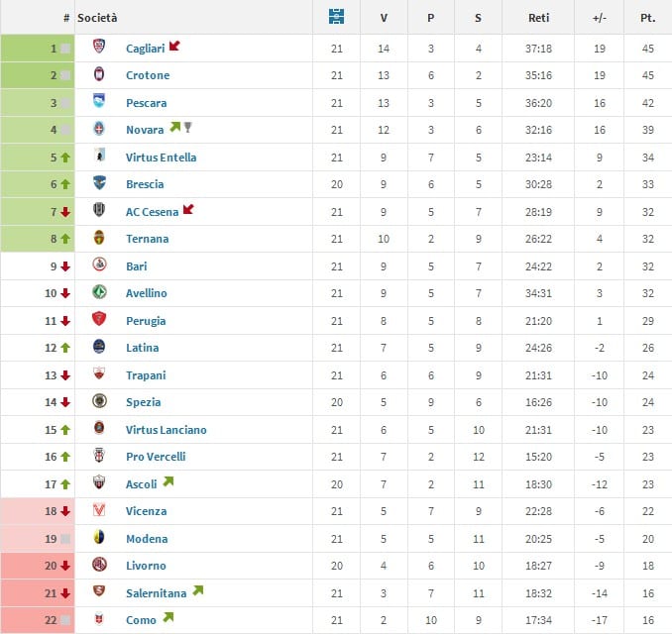The image size is (672, 634).
Task: Open the Pescara team page
Action: click(146, 103)
